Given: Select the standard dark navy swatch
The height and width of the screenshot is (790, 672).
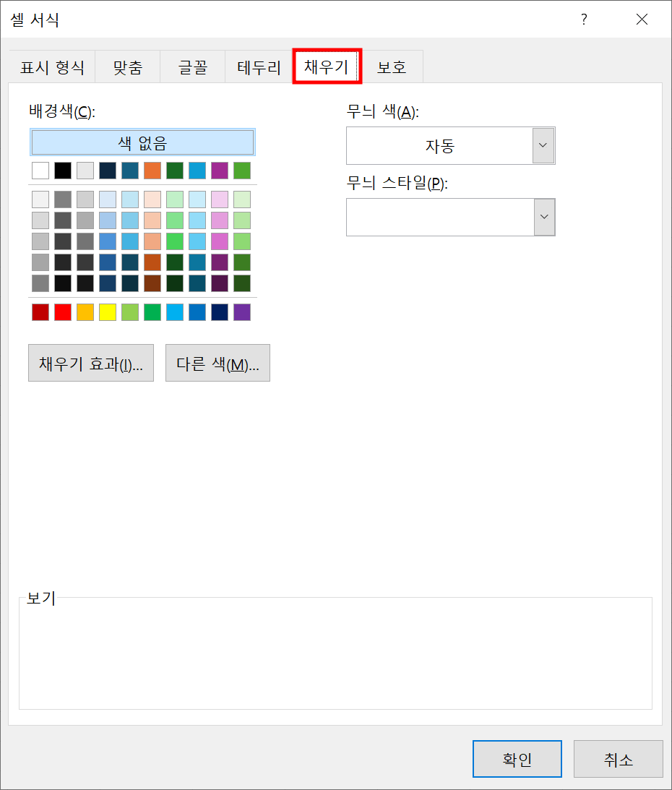Looking at the screenshot, I should click(x=220, y=312).
